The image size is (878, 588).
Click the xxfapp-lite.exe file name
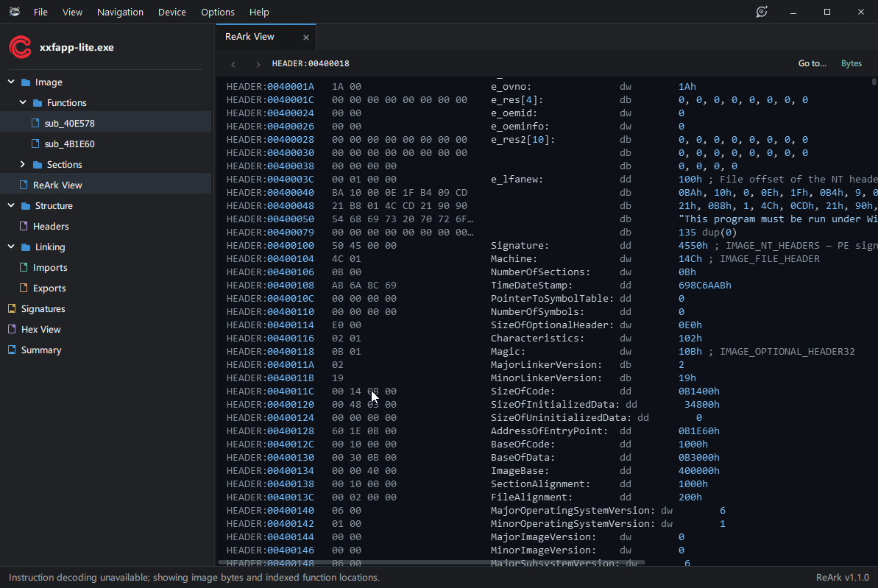[x=77, y=48]
